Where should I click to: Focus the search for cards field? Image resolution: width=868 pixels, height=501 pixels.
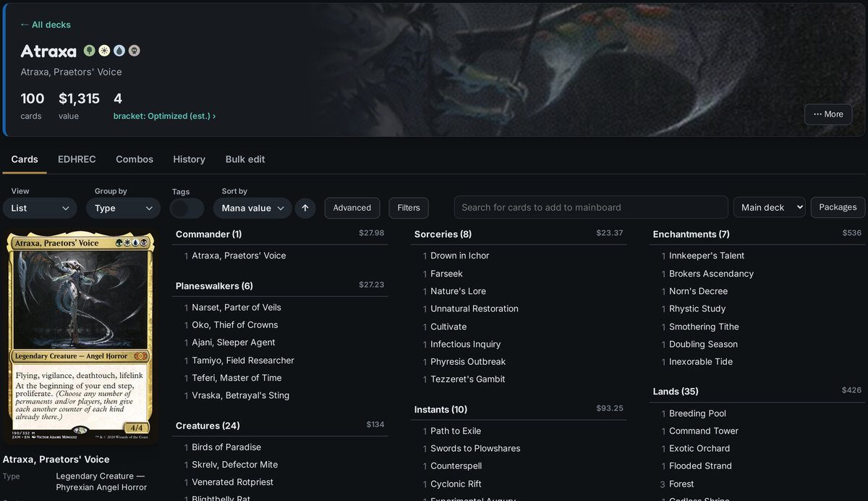591,207
